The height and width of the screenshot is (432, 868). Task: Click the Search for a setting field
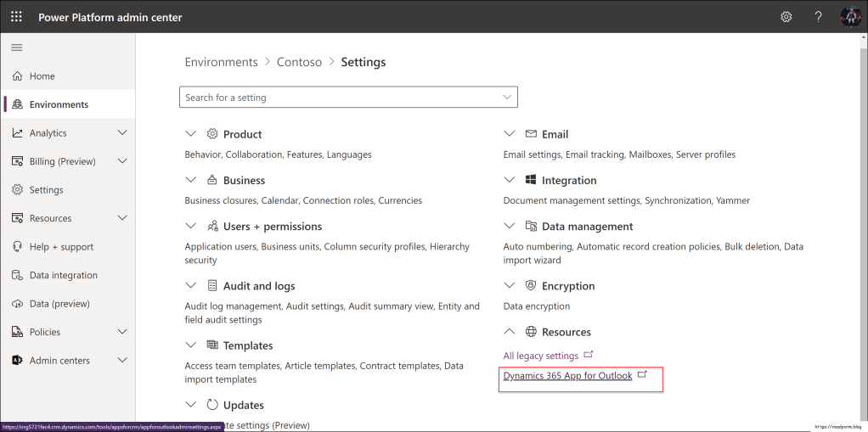pos(340,98)
